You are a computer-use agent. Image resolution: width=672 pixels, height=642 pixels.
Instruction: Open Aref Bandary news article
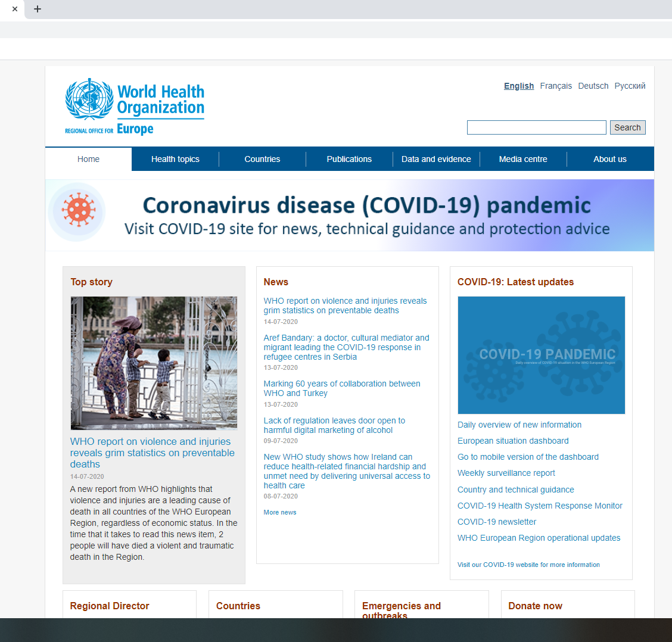click(x=346, y=347)
